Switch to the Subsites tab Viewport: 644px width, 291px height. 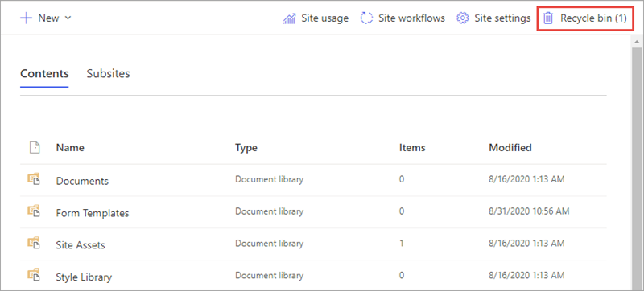click(108, 73)
